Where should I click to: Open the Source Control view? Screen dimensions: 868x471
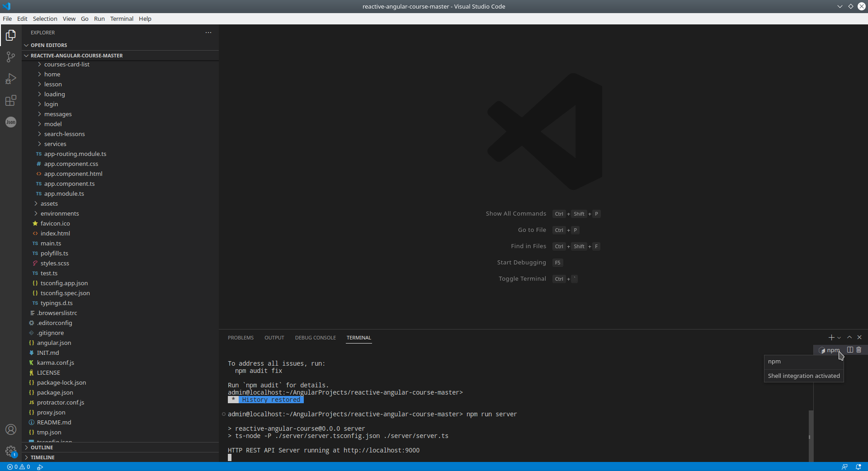11,57
